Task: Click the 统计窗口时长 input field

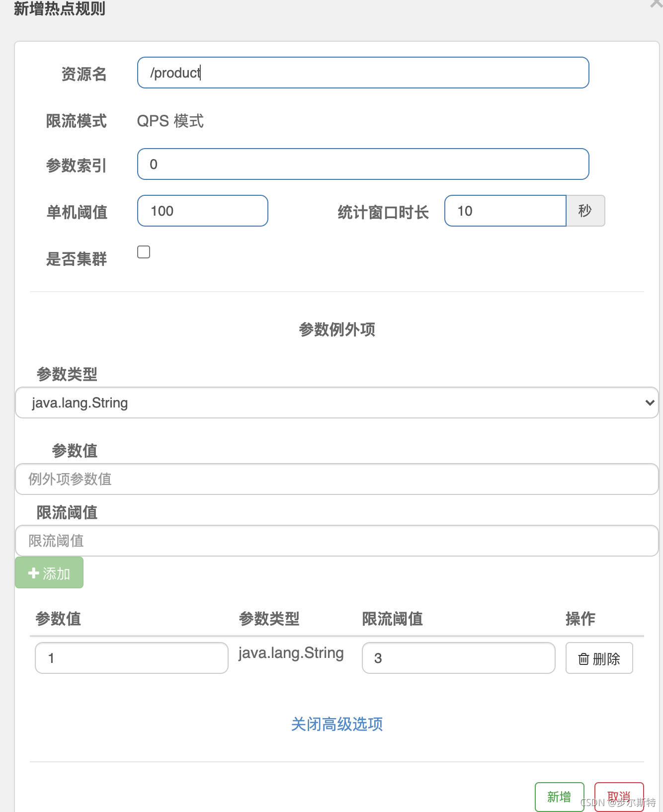Action: point(505,211)
